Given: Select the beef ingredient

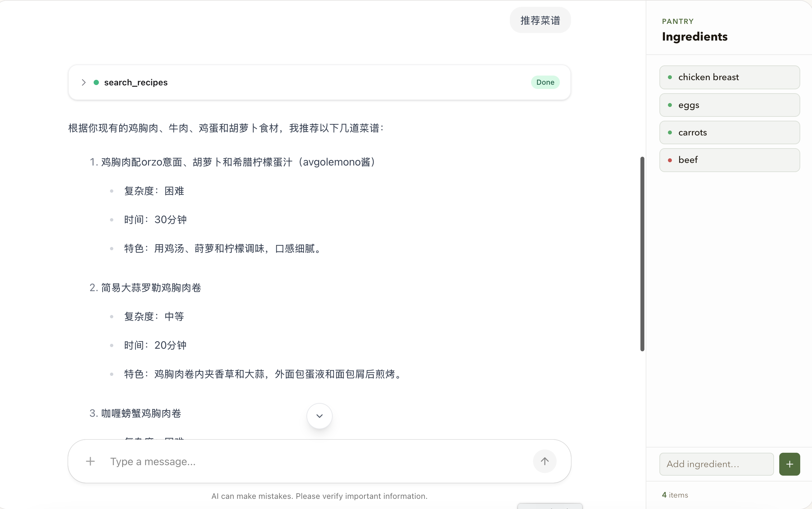Looking at the screenshot, I should [x=729, y=160].
